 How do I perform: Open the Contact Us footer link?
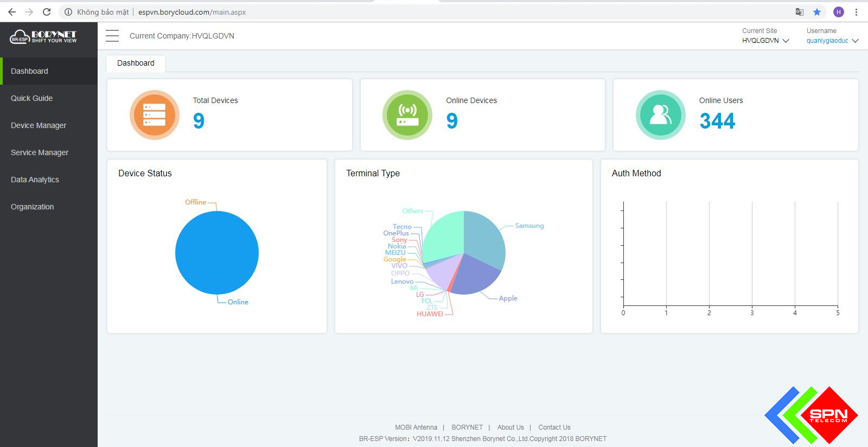click(554, 427)
